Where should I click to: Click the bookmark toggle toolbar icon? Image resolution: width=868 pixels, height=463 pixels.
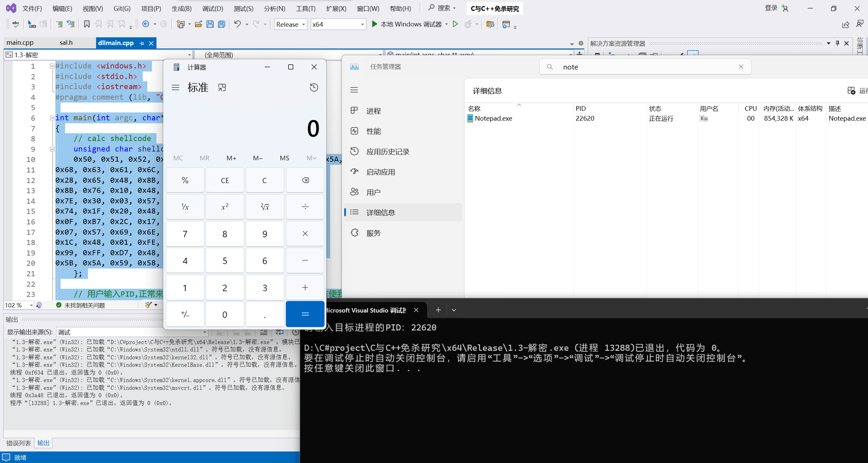[87, 24]
